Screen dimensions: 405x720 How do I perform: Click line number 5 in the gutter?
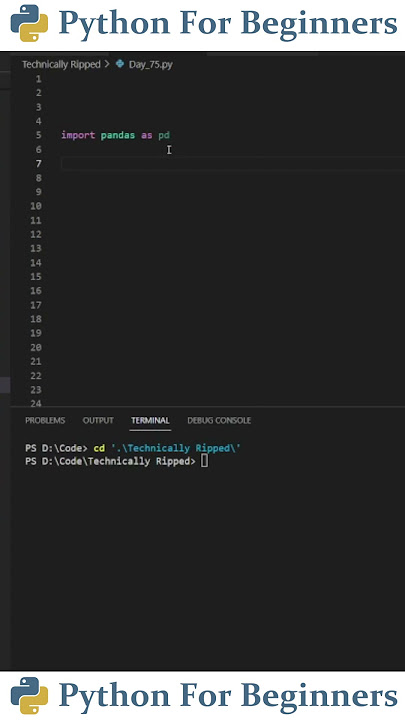[38, 135]
